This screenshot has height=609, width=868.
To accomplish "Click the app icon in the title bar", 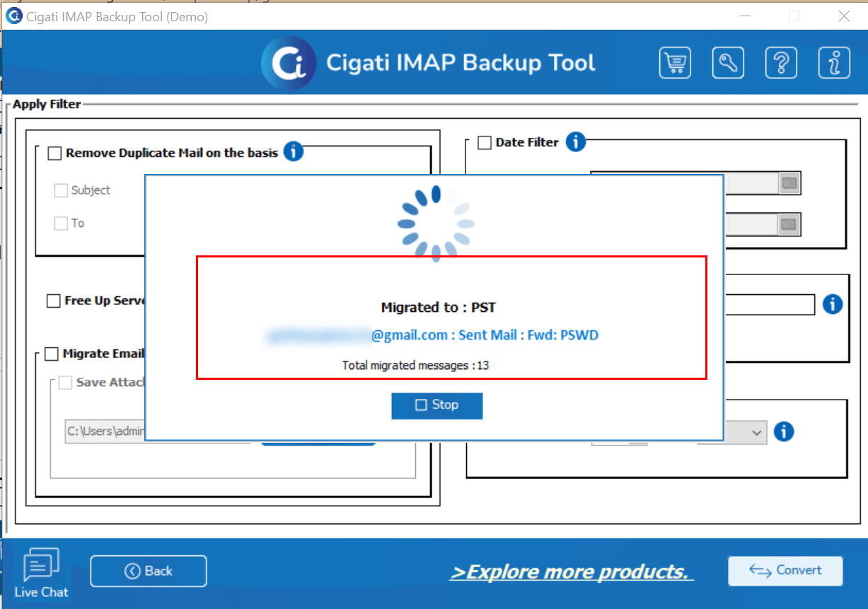I will (x=13, y=16).
